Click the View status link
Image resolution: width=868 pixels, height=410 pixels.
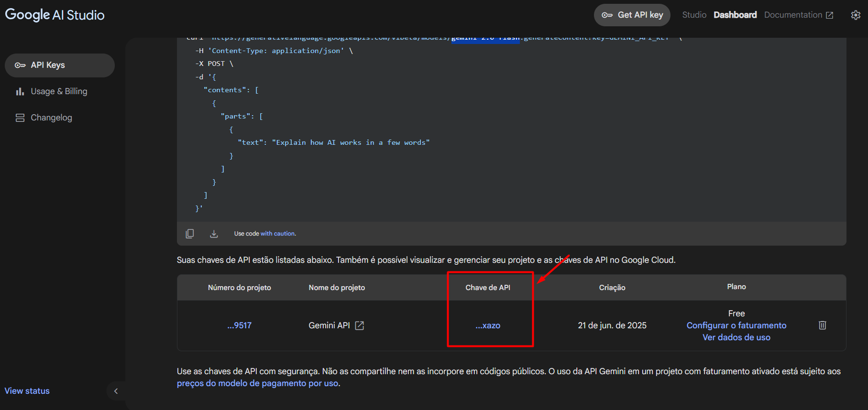pyautogui.click(x=27, y=391)
